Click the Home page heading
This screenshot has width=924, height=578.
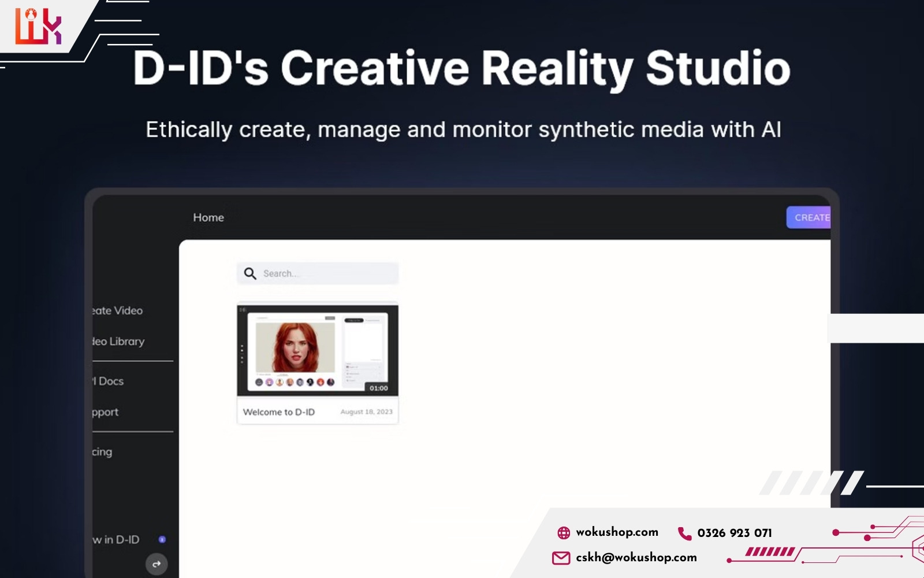[208, 217]
